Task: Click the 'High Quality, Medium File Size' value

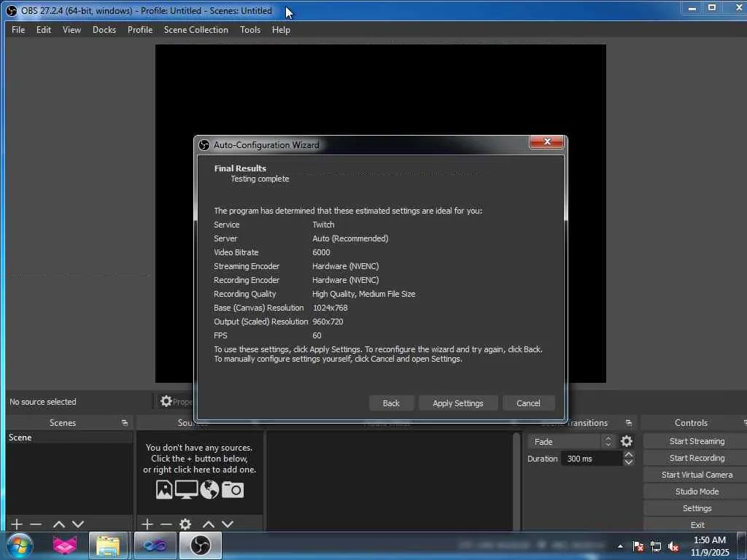Action: click(363, 294)
